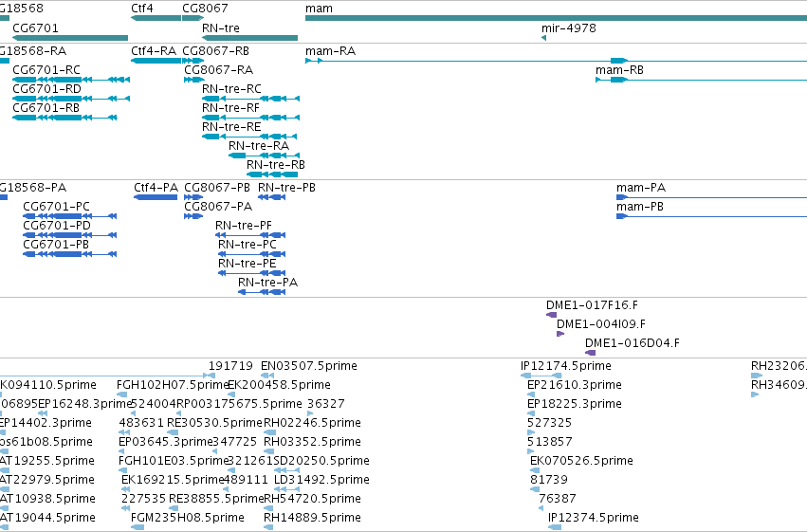Click the CG6701-RC transcript label

[x=46, y=70]
